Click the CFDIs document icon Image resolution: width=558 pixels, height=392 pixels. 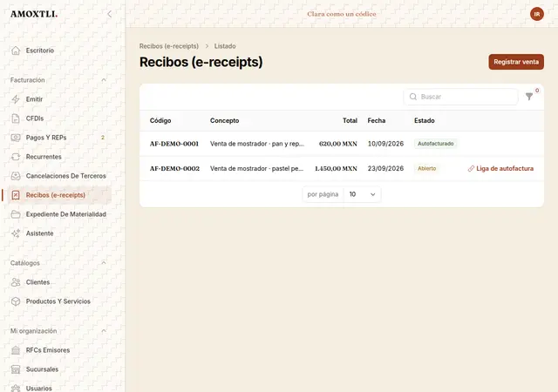tap(16, 118)
